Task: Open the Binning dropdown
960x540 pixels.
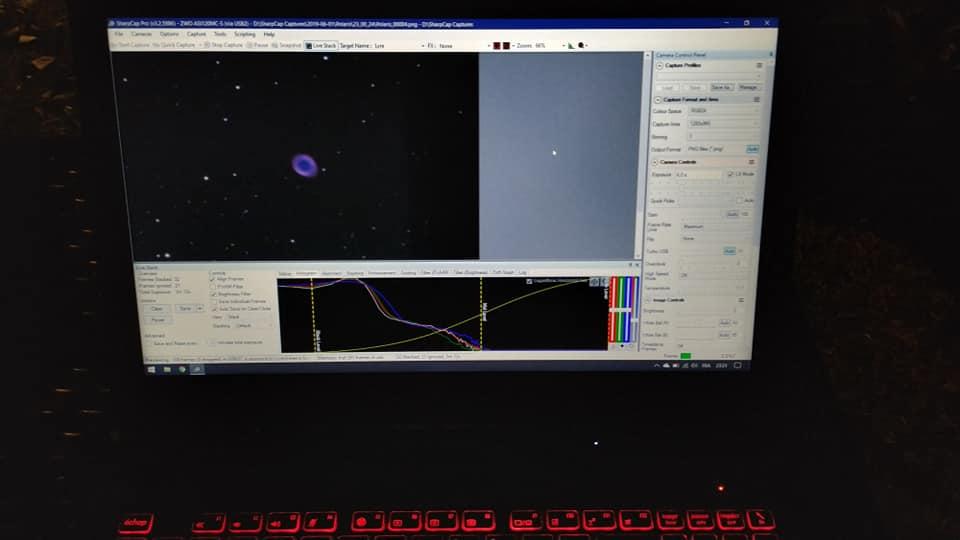Action: 721,137
